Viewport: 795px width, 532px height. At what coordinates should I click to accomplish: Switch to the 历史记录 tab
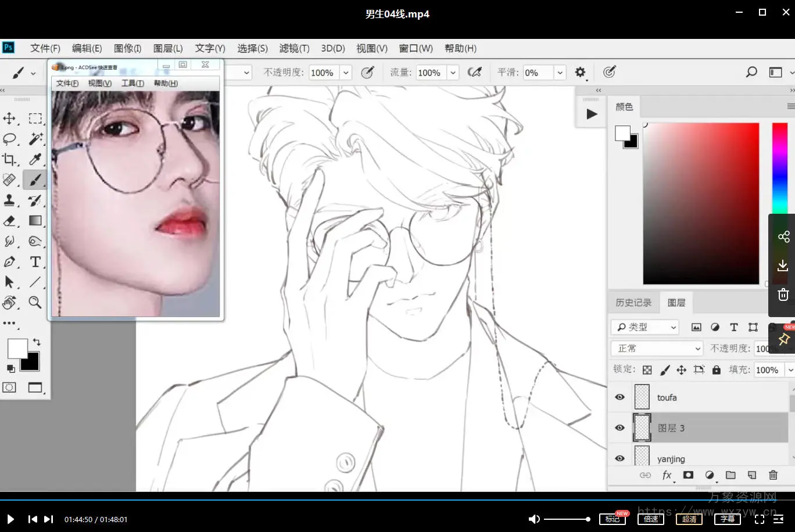633,303
